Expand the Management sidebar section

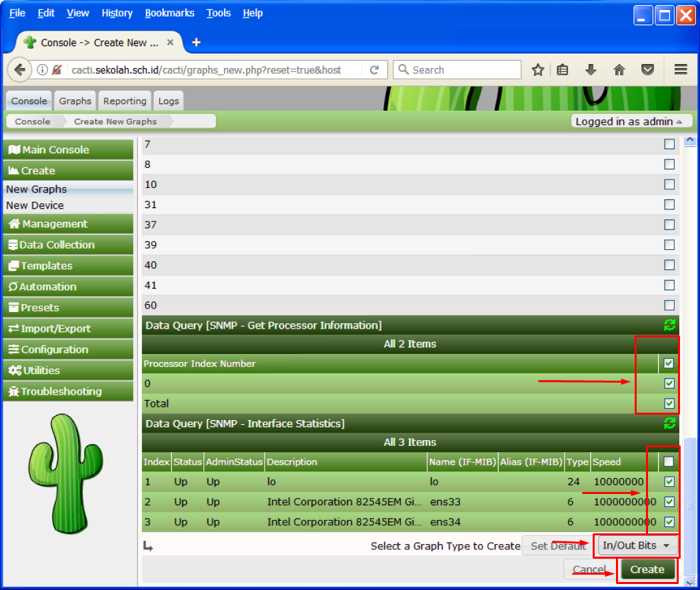(68, 224)
